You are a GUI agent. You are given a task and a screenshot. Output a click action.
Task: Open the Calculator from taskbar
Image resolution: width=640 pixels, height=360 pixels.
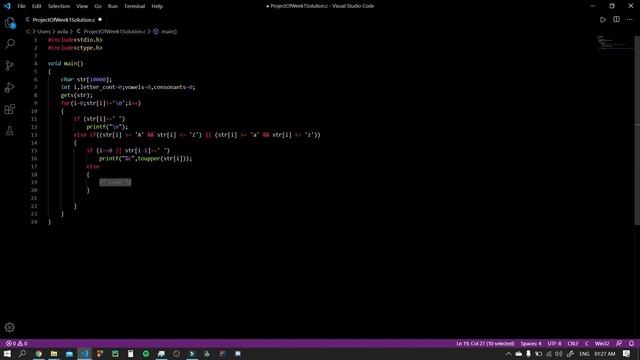pyautogui.click(x=131, y=354)
